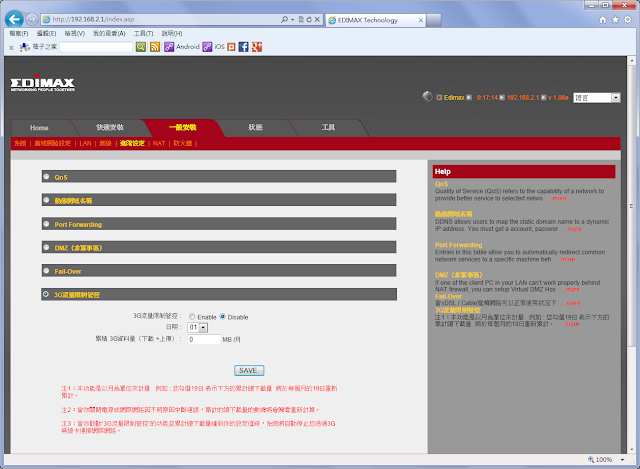Switch to the Home tab

(x=39, y=128)
